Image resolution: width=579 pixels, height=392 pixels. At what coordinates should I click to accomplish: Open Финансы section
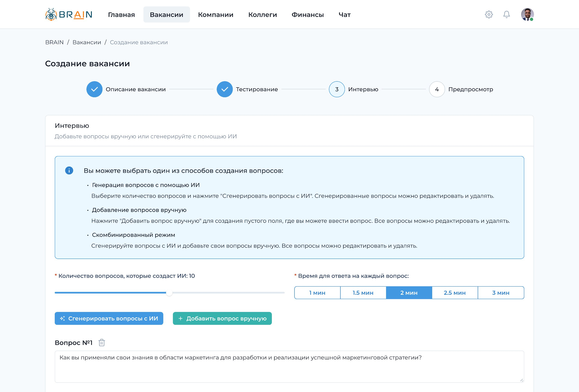pyautogui.click(x=308, y=14)
